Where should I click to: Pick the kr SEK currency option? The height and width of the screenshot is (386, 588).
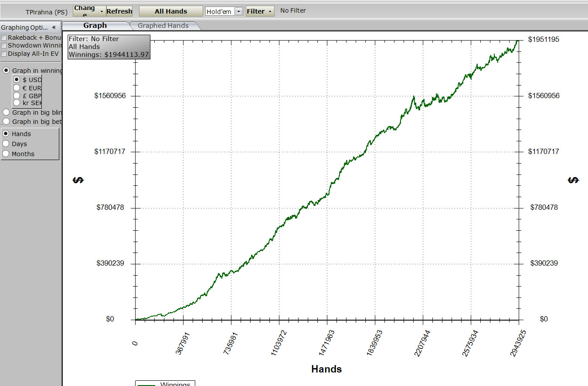[17, 103]
